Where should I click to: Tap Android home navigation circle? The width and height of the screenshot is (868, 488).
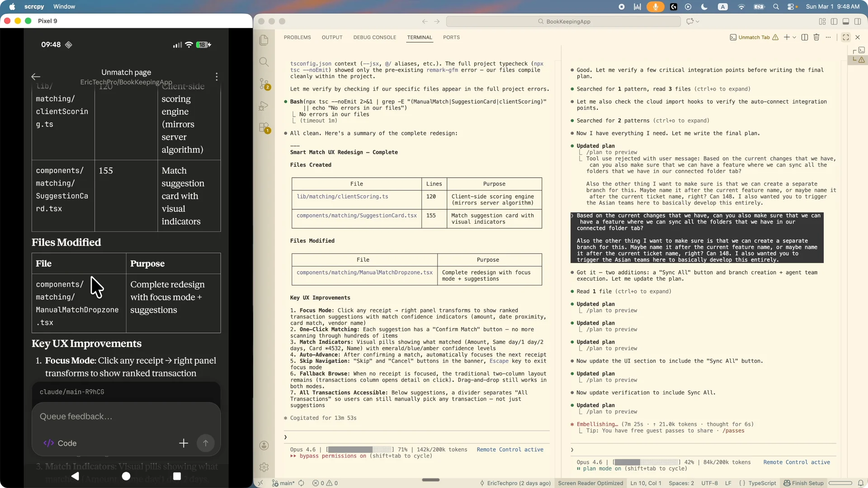126,476
